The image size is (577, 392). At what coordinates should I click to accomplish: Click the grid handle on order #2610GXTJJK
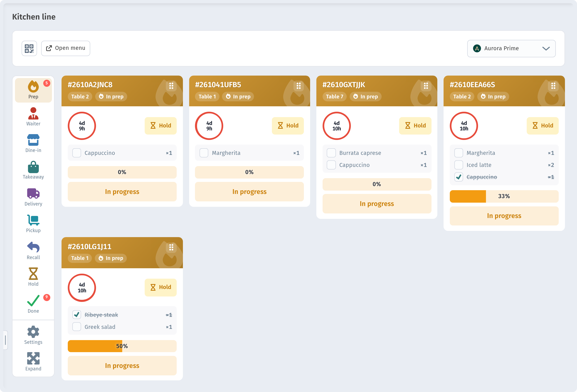[426, 86]
